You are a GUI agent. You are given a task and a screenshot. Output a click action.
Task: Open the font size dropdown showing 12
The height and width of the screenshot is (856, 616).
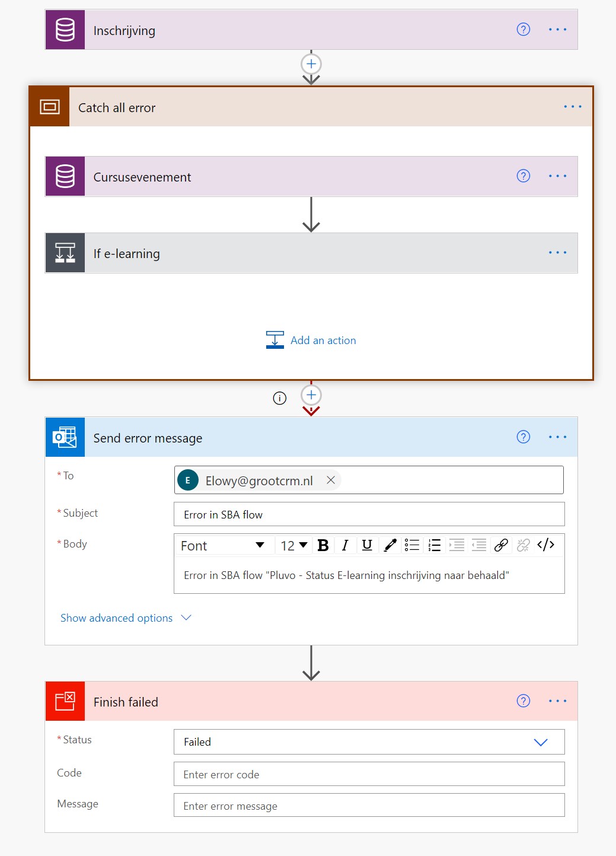pyautogui.click(x=293, y=545)
